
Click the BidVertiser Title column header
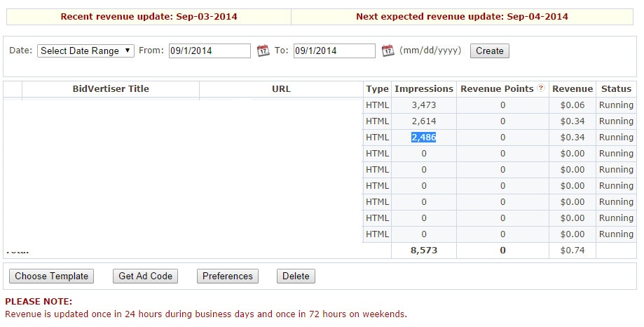111,89
